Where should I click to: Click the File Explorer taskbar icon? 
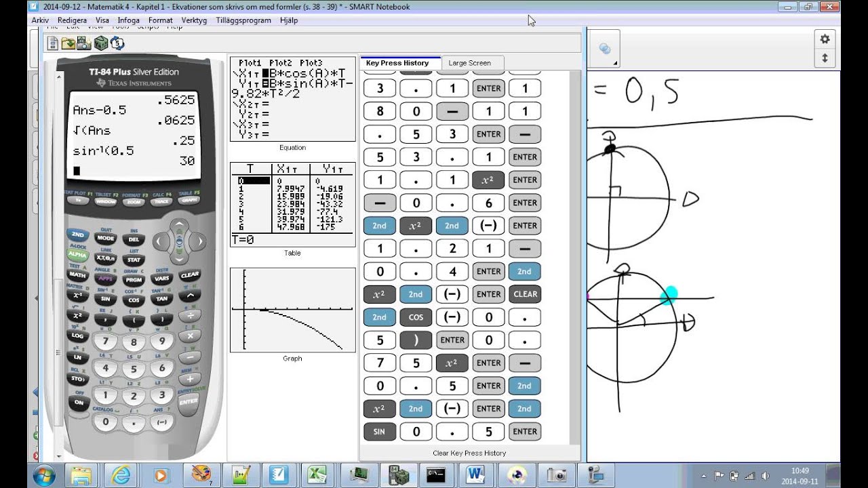[81, 475]
